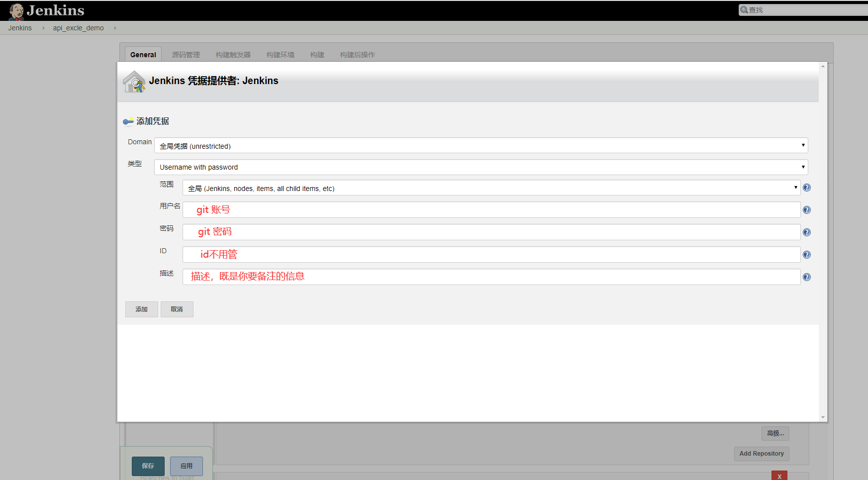
Task: Switch to the 源码管理 tab
Action: pos(186,55)
